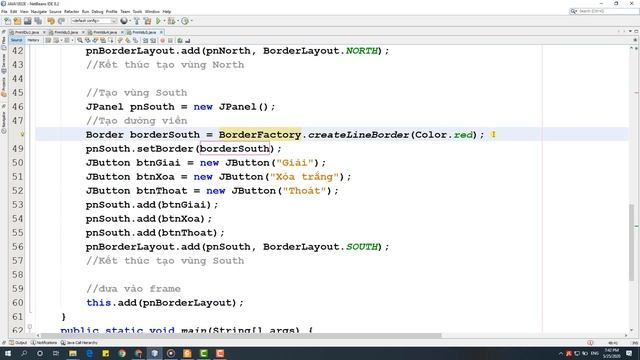Click line number 56 in gutter

click(x=18, y=247)
